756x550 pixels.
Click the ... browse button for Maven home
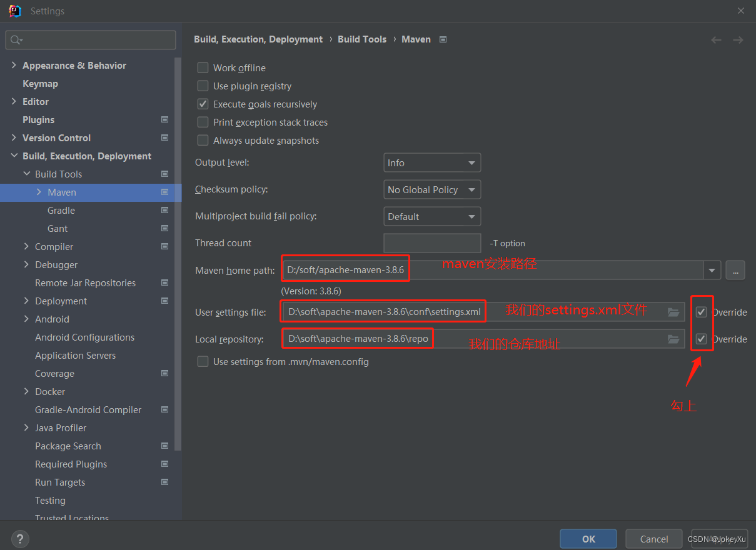735,271
